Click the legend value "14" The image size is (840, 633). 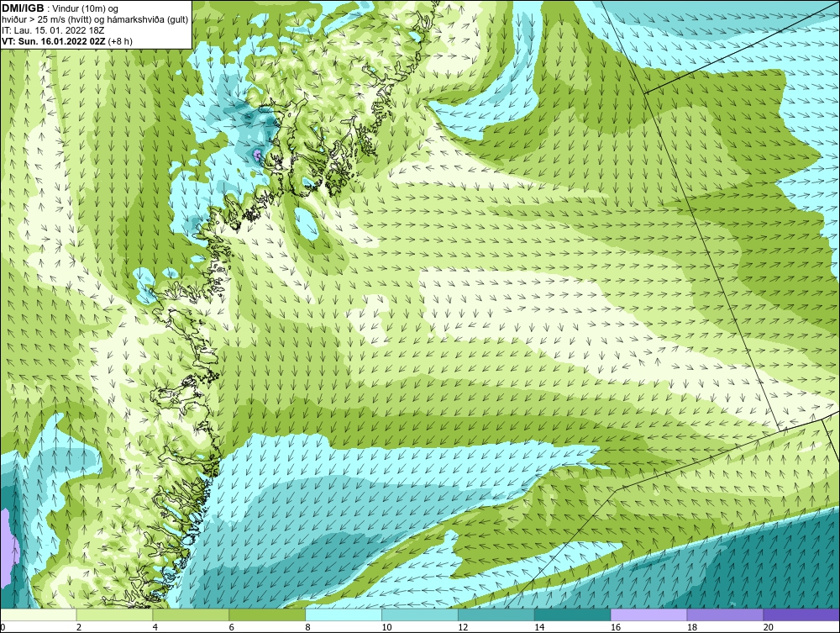click(539, 627)
